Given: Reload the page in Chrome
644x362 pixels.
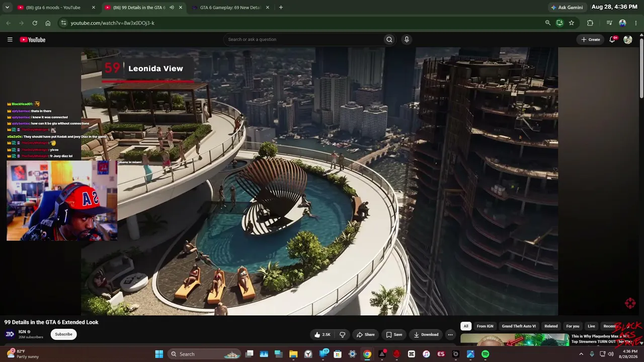Looking at the screenshot, I should point(35,23).
